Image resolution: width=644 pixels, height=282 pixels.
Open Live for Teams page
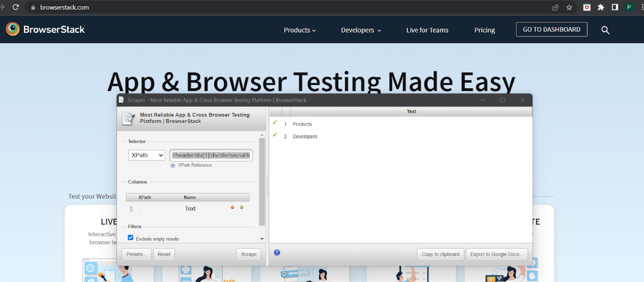tap(427, 30)
